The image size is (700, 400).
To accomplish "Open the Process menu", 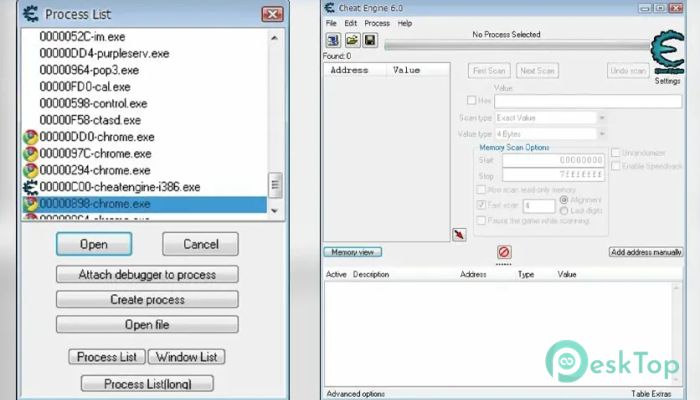I will pyautogui.click(x=377, y=23).
